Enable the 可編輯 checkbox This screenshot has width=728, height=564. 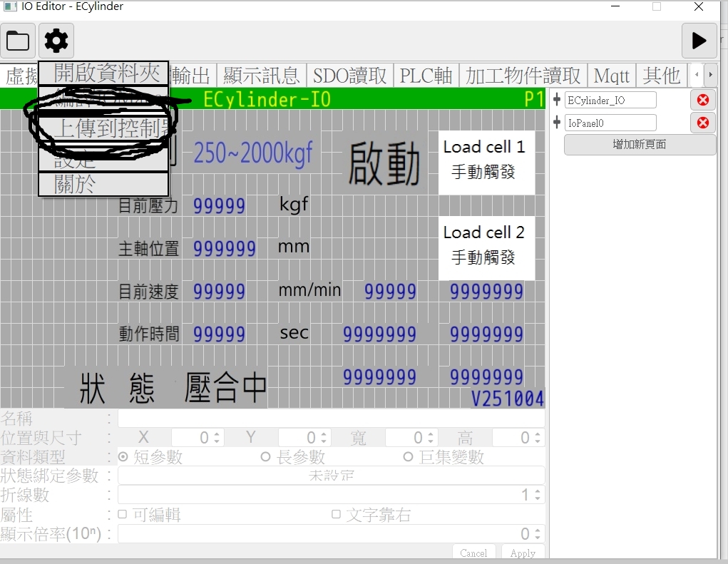click(123, 514)
